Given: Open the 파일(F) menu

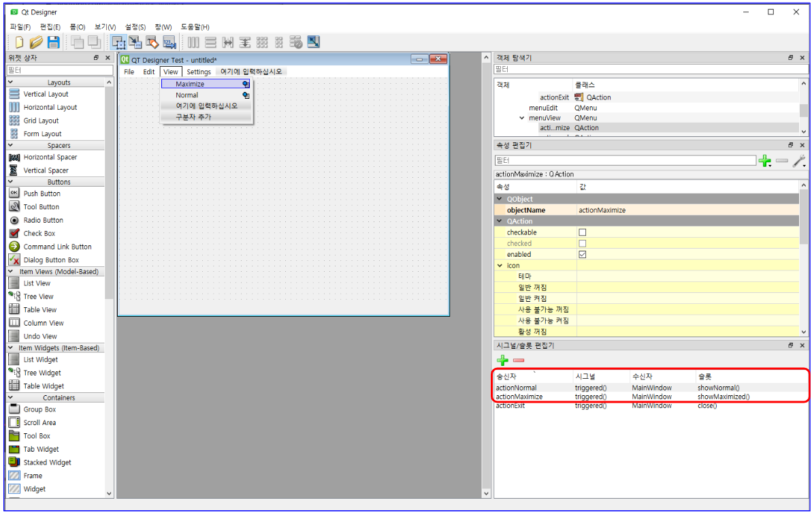Looking at the screenshot, I should pyautogui.click(x=20, y=27).
